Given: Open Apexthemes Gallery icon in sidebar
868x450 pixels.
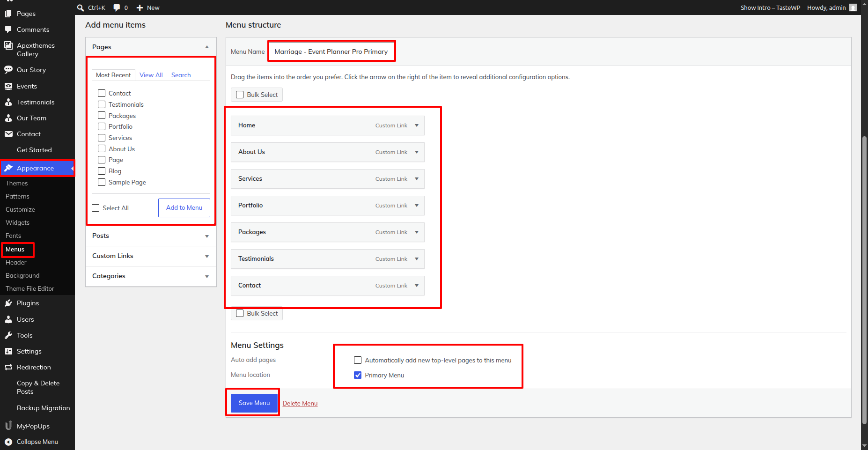Looking at the screenshot, I should point(8,45).
